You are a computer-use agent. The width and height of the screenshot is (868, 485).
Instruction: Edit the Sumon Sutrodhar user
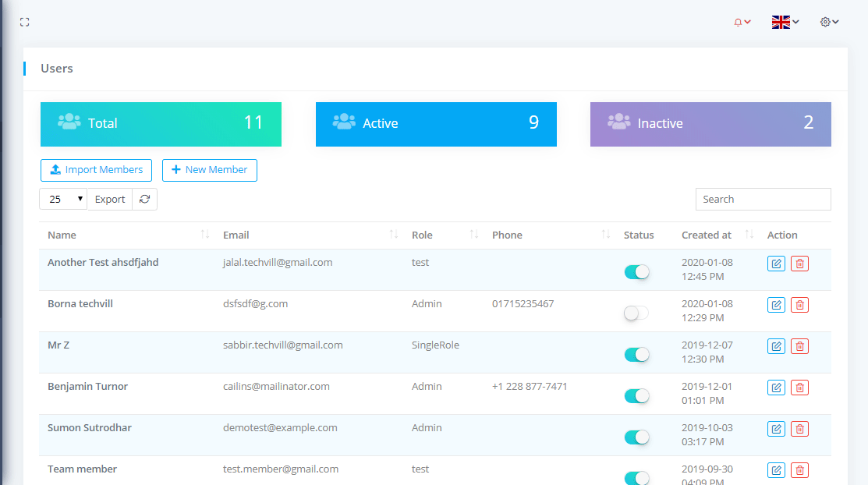point(776,429)
